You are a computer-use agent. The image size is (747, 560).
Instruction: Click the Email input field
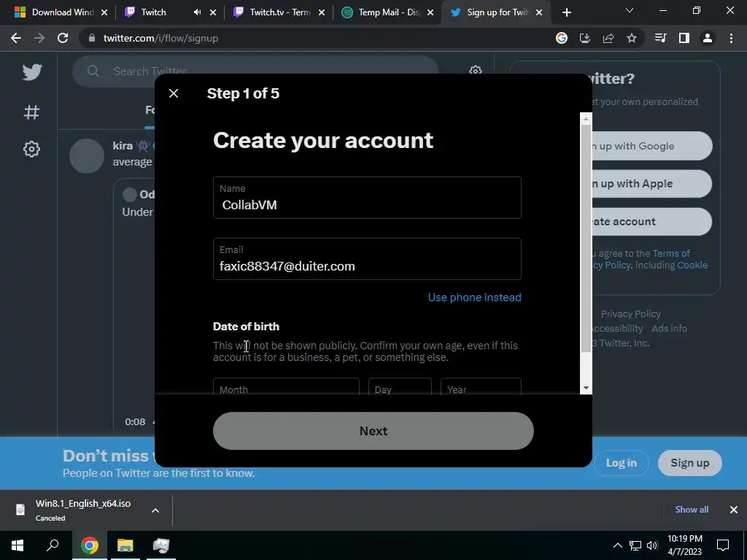coord(367,259)
